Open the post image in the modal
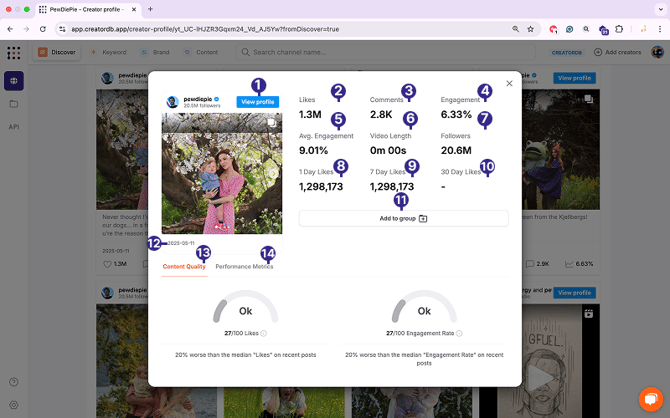 222,174
